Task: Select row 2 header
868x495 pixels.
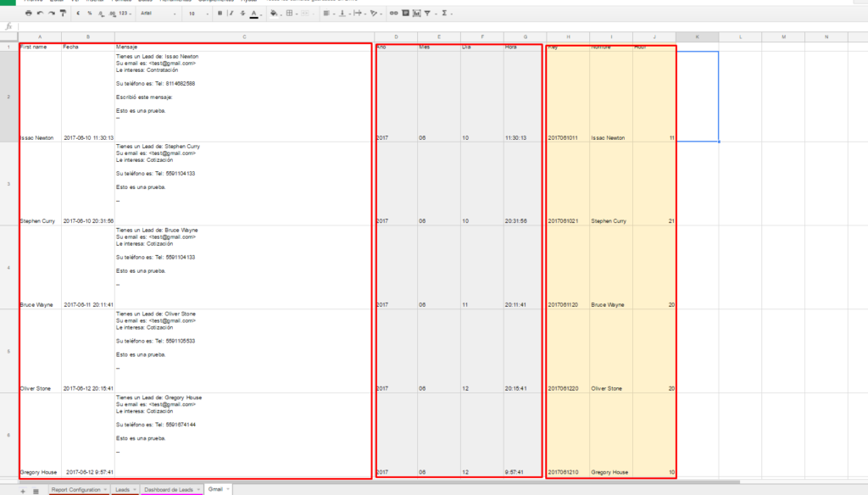Action: coord(8,97)
